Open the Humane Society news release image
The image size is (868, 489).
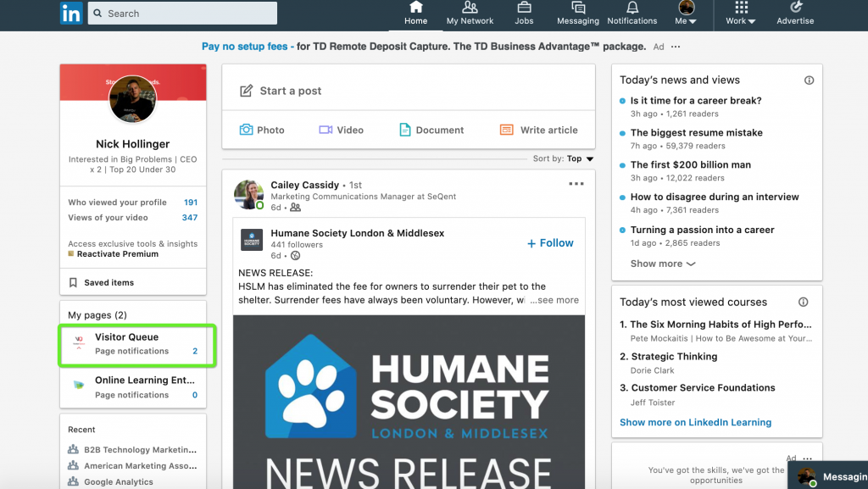[x=409, y=403]
